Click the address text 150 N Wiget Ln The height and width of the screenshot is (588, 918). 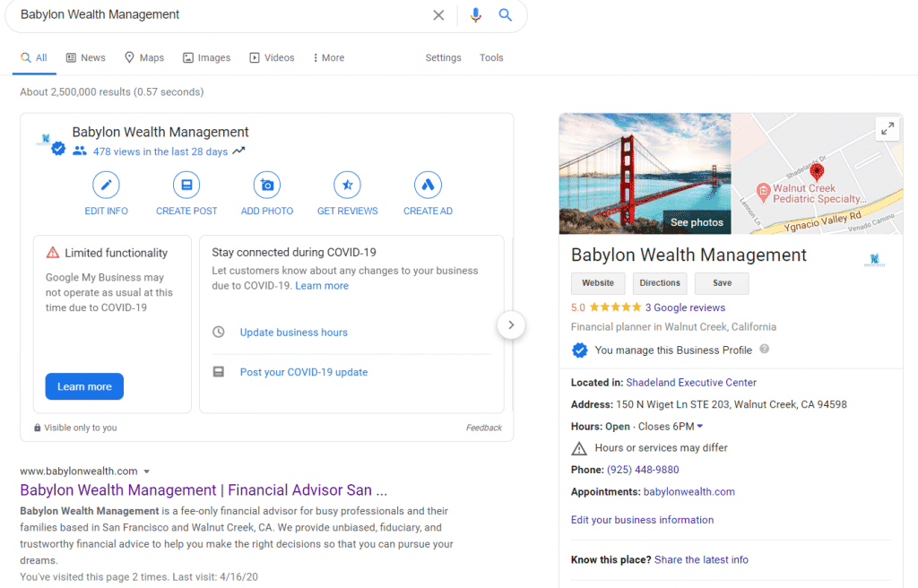(x=732, y=404)
